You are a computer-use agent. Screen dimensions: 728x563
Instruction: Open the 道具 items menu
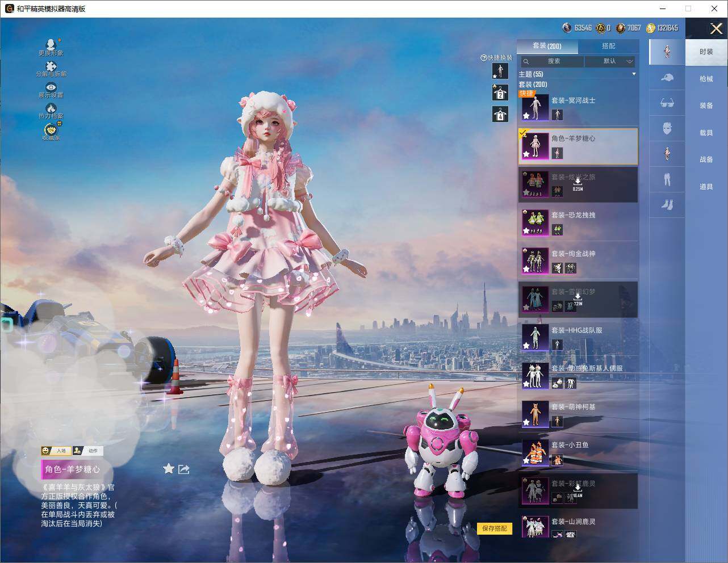coord(706,187)
